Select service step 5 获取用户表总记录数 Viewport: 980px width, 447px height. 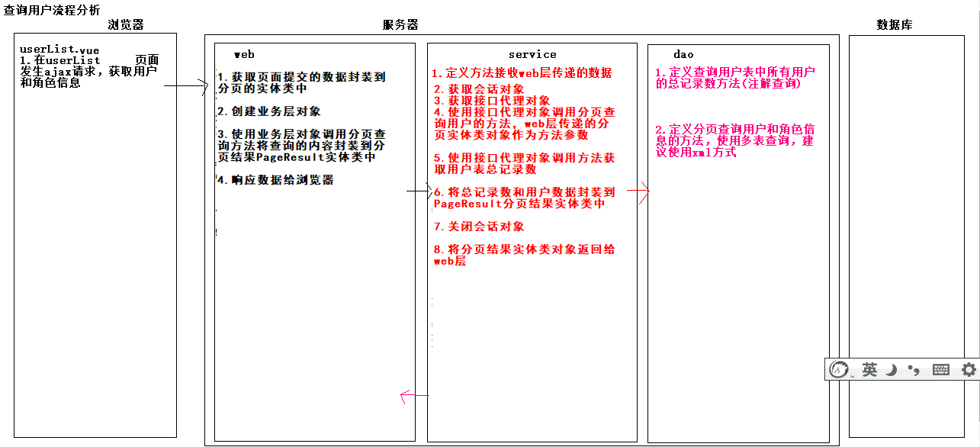(x=524, y=163)
